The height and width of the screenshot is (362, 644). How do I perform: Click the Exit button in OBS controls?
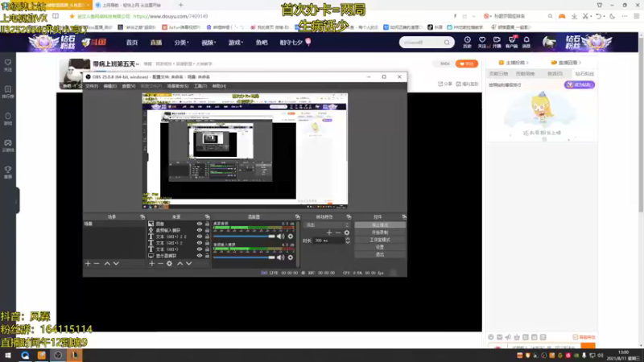click(x=380, y=254)
